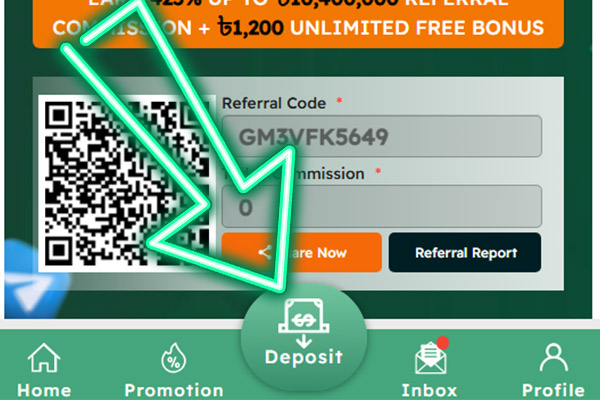Tap the Deposit cash icon
Image resolution: width=600 pixels, height=400 pixels.
tap(304, 323)
